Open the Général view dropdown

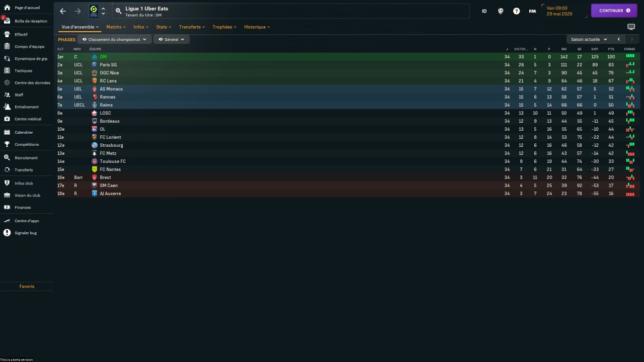pos(172,39)
